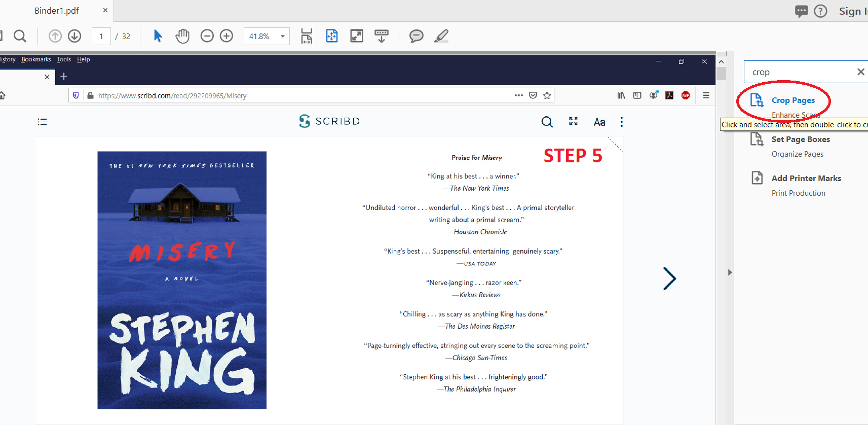Collapse the right tools pane arrow
Viewport: 868px width, 425px height.
pos(730,272)
